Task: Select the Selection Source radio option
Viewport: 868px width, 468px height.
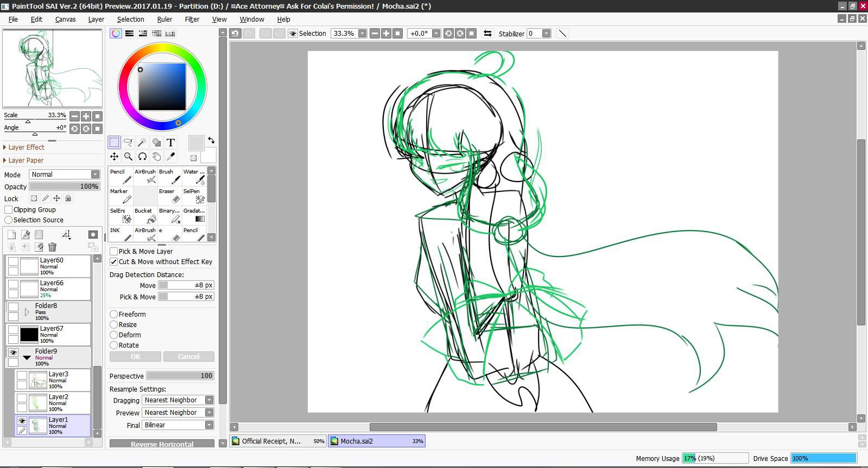Action: click(8, 220)
